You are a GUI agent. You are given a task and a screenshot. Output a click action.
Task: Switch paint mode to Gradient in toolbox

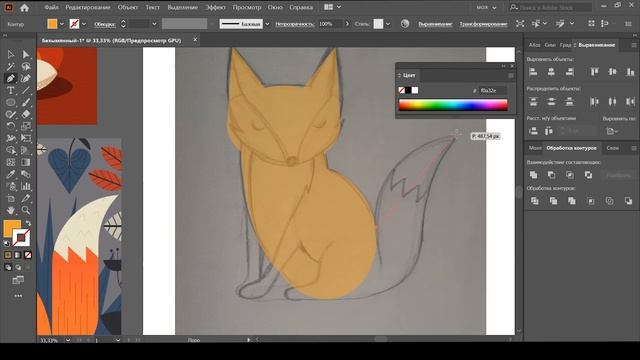[x=18, y=255]
